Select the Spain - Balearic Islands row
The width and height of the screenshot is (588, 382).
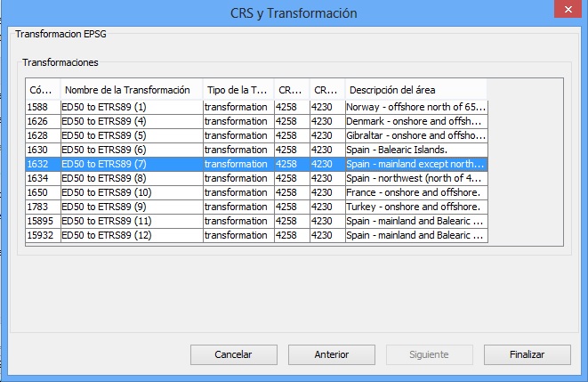pos(257,150)
